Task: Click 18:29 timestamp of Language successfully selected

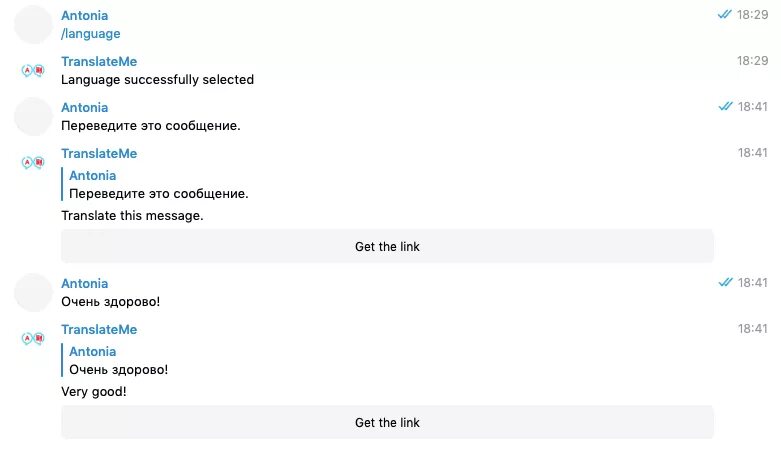Action: click(753, 61)
